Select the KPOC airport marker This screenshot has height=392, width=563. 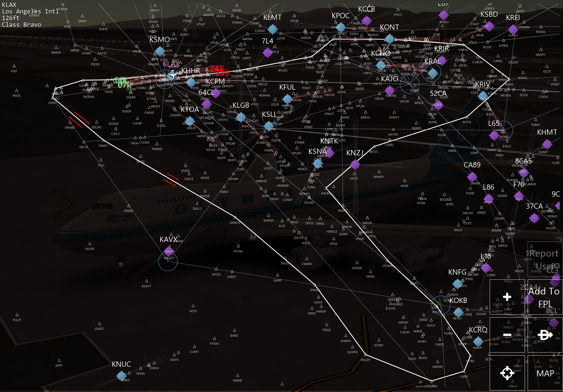341,27
